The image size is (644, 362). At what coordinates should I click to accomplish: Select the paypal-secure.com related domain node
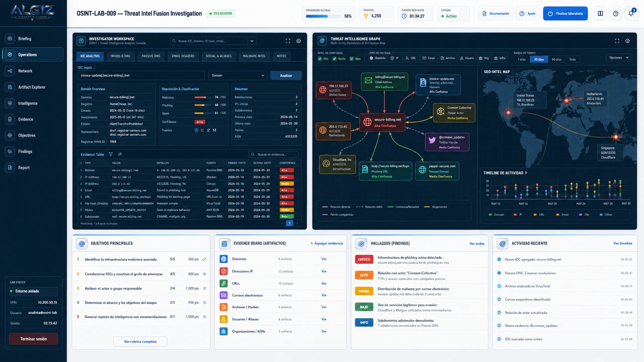click(438, 171)
